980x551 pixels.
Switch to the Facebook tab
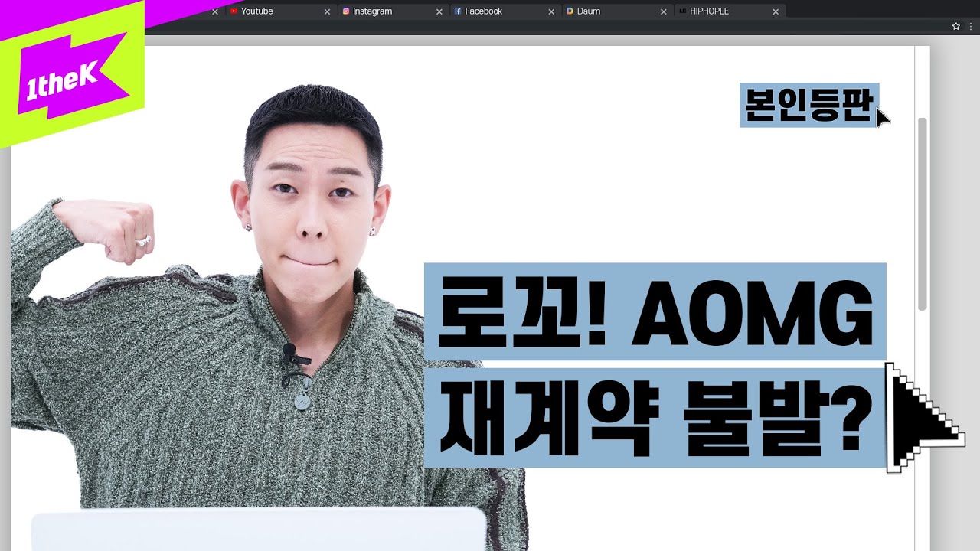pyautogui.click(x=504, y=11)
